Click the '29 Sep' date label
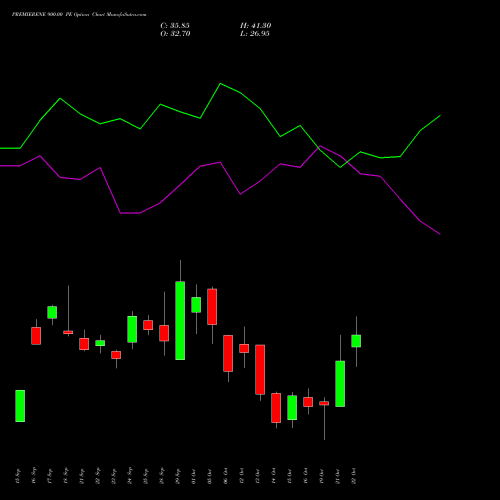The width and height of the screenshot is (500, 500). 178,476
